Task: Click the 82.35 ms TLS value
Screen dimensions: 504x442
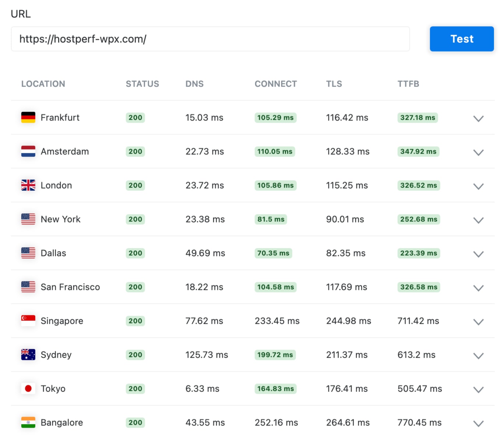Action: click(346, 253)
